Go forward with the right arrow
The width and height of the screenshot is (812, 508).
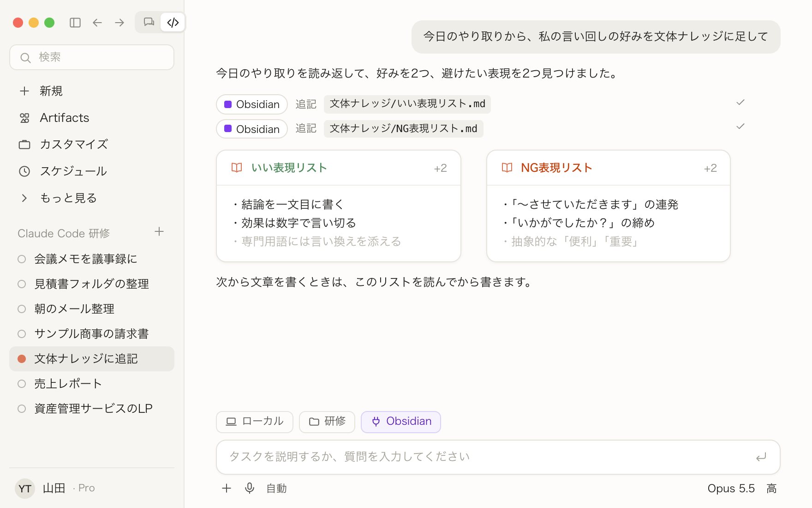119,23
